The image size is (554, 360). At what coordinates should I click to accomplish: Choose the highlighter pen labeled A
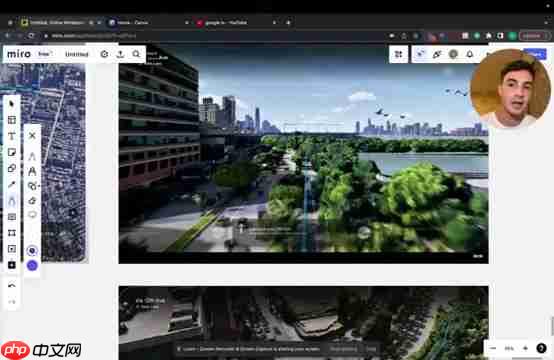tap(32, 171)
